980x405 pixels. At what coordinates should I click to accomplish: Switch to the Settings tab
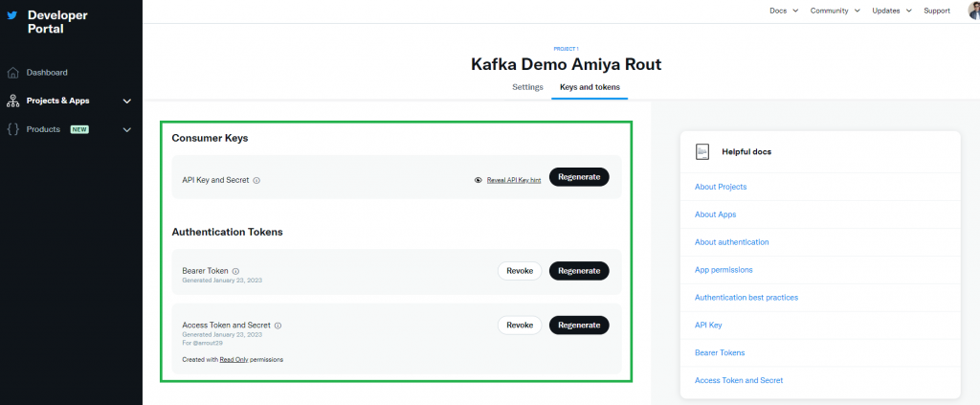527,87
